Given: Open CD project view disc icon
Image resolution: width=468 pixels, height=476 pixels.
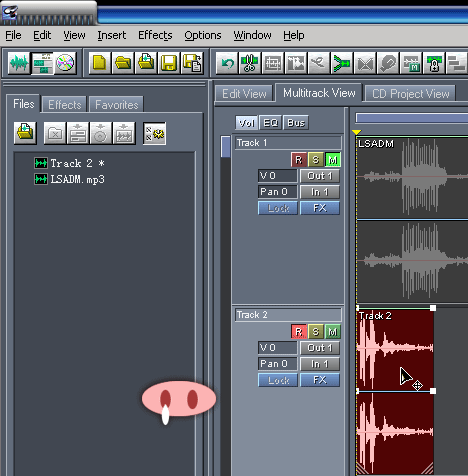Looking at the screenshot, I should (x=65, y=63).
